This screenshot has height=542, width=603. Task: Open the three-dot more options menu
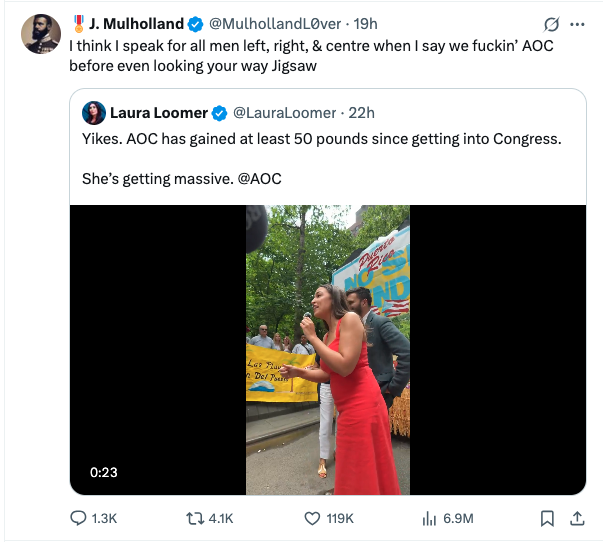(x=577, y=25)
